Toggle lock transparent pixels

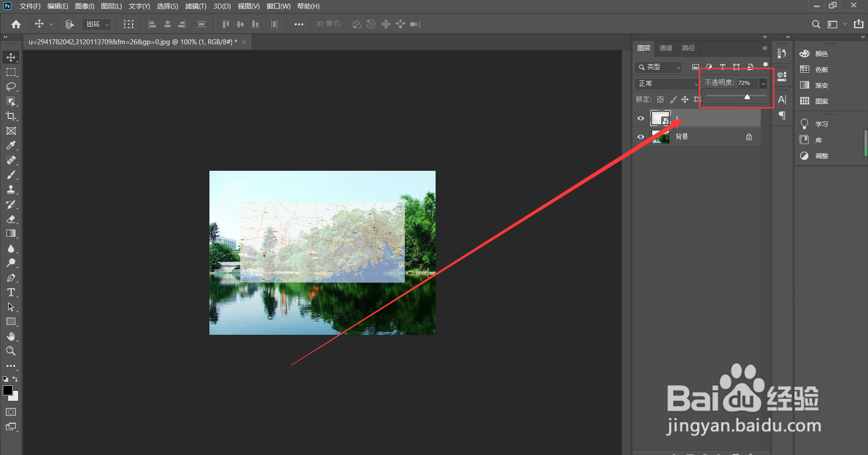point(660,99)
